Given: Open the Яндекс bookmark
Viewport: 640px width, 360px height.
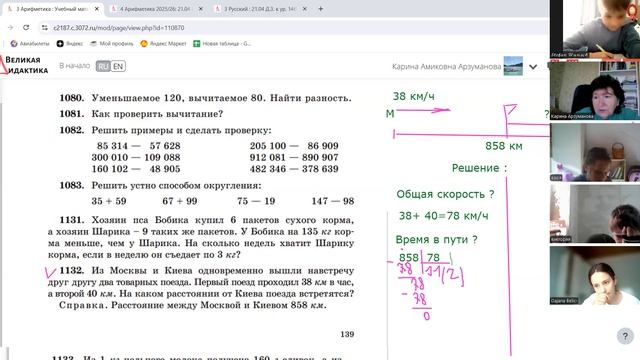Looking at the screenshot, I should [70, 43].
